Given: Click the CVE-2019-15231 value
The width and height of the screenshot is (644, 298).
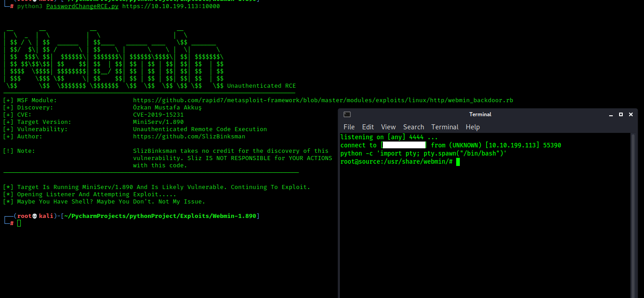Looking at the screenshot, I should point(158,115).
